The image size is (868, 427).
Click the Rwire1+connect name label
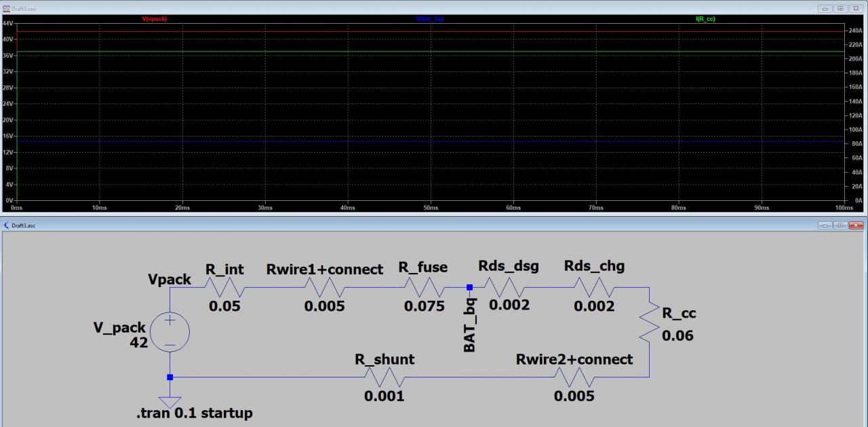(x=325, y=270)
